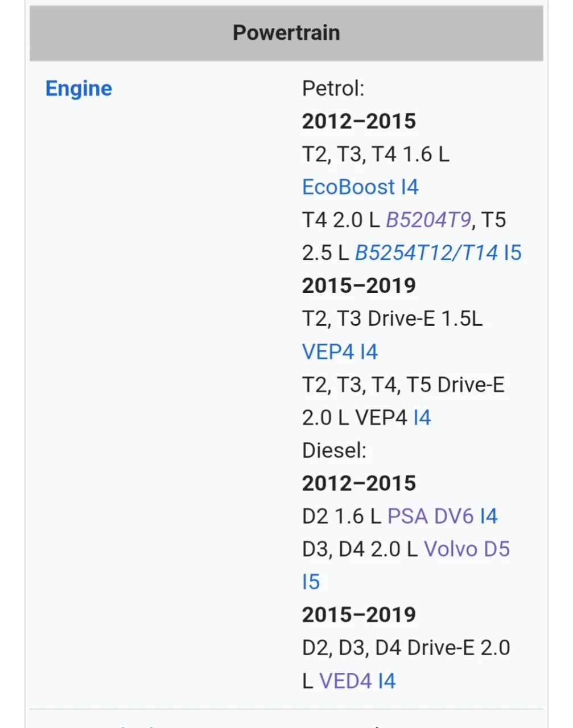The width and height of the screenshot is (573, 728).
Task: Open the Engine link
Action: pos(79,89)
